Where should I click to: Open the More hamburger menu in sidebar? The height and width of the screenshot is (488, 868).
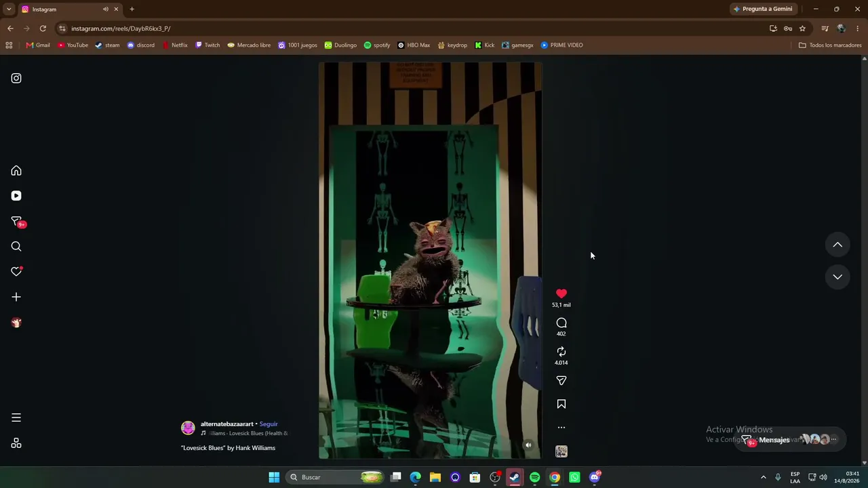16,418
